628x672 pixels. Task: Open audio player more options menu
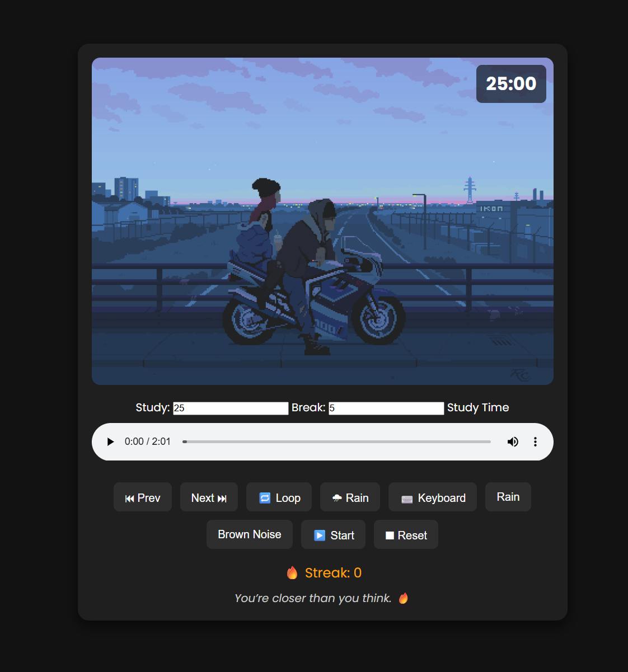point(535,442)
